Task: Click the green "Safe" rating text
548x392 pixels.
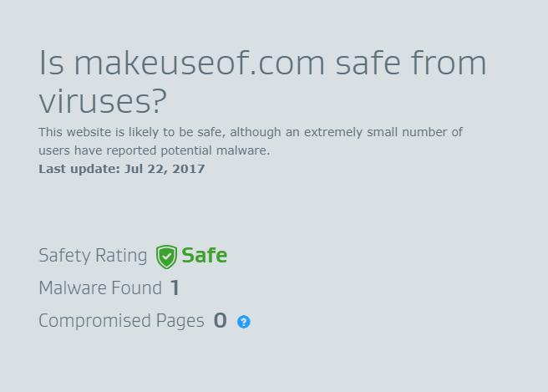Action: [204, 256]
